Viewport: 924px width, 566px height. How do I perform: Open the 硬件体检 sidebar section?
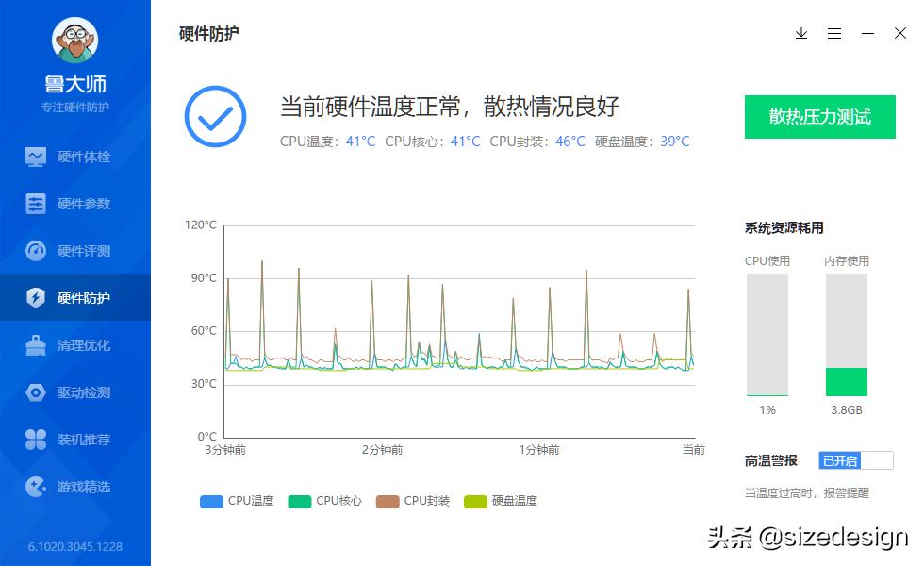pyautogui.click(x=75, y=156)
